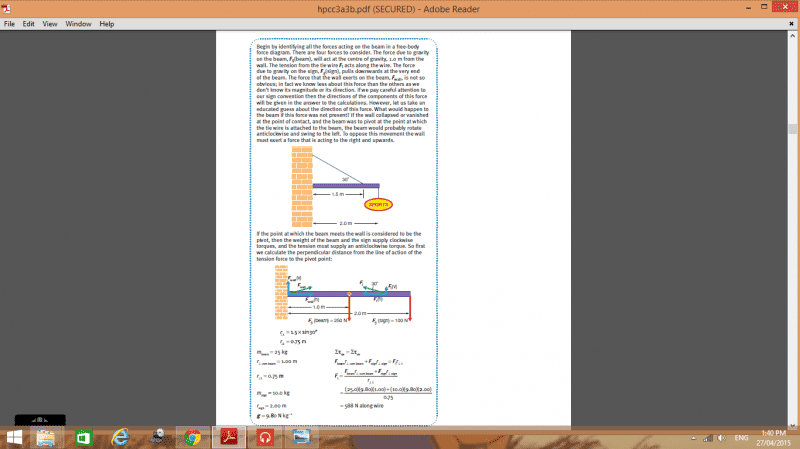Open the Window menu

pyautogui.click(x=78, y=24)
